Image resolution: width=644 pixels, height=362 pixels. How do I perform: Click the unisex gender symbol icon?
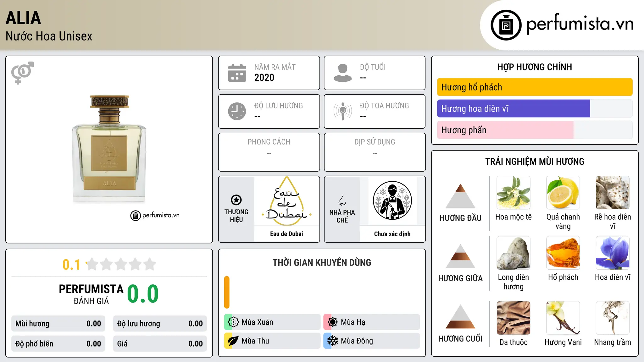[x=22, y=73]
